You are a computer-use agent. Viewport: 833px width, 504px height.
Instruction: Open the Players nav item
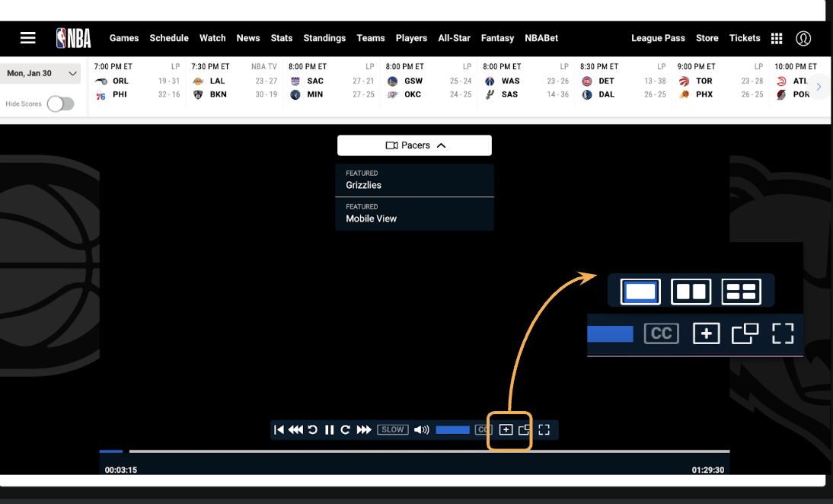411,38
